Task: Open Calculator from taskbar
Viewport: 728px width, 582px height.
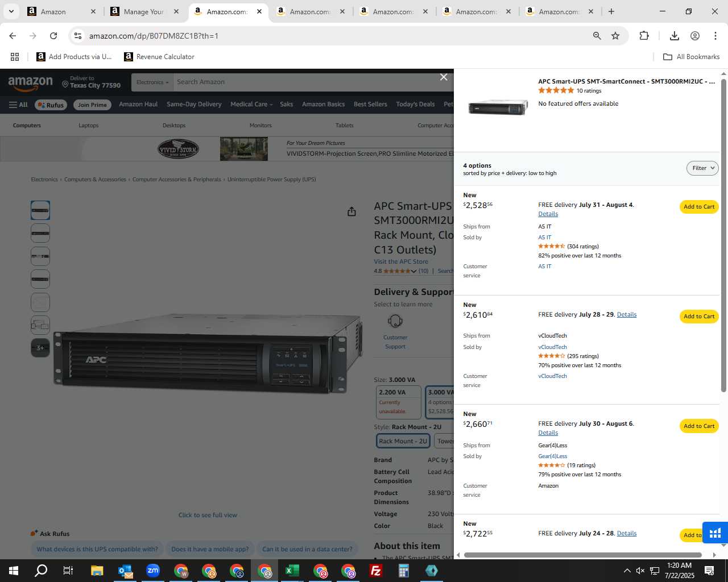Action: tap(404, 571)
